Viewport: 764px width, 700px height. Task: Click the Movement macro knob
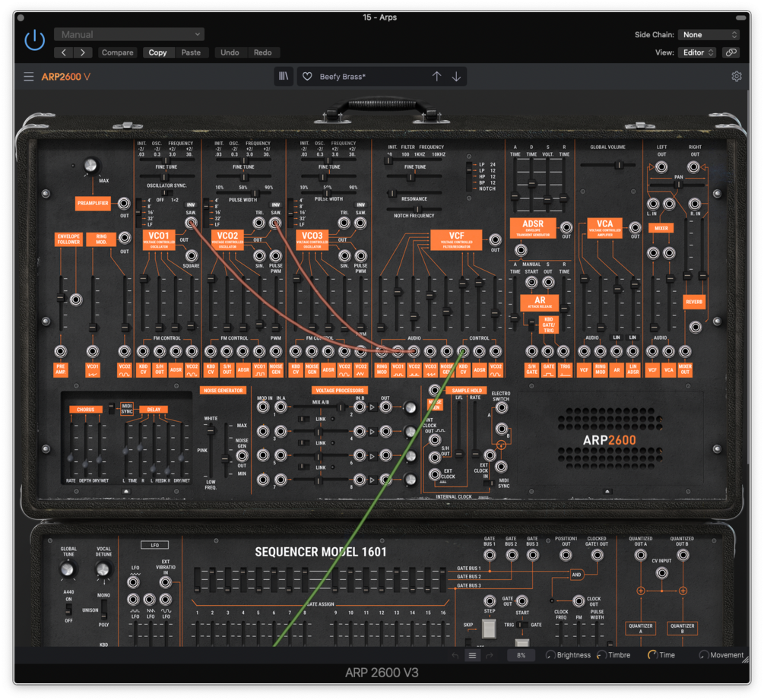pos(704,655)
